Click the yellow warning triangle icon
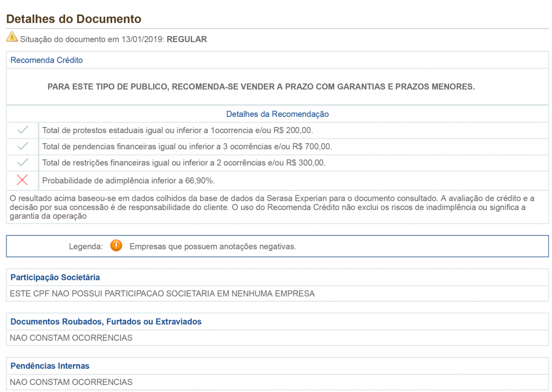Image resolution: width=552 pixels, height=392 pixels. pyautogui.click(x=12, y=37)
